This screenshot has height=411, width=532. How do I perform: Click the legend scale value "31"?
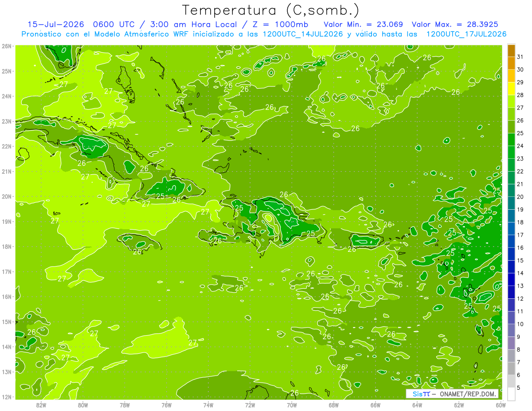click(520, 57)
